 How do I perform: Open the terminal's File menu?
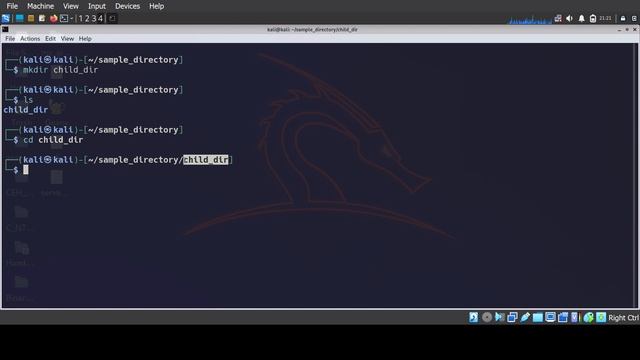pos(10,38)
